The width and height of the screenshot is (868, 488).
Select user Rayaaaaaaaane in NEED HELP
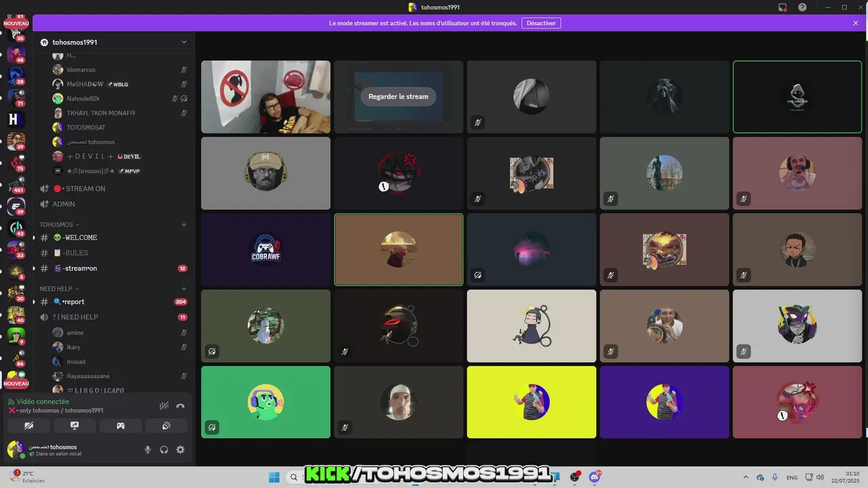[x=120, y=376]
